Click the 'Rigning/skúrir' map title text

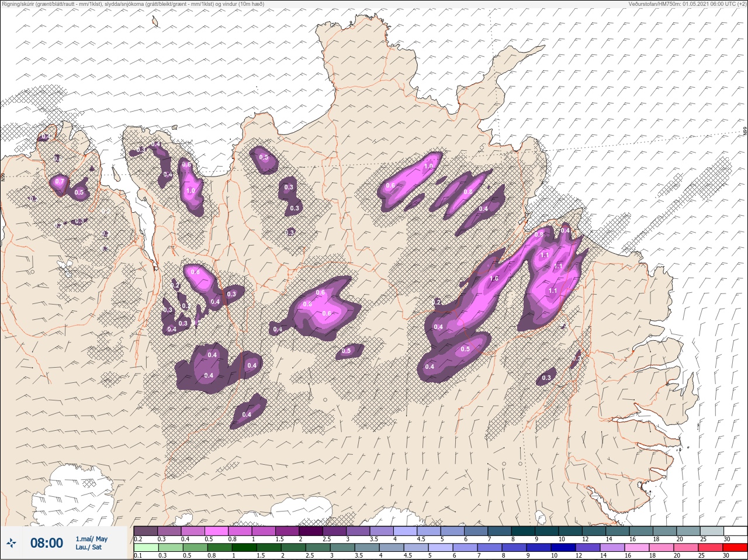(133, 4)
